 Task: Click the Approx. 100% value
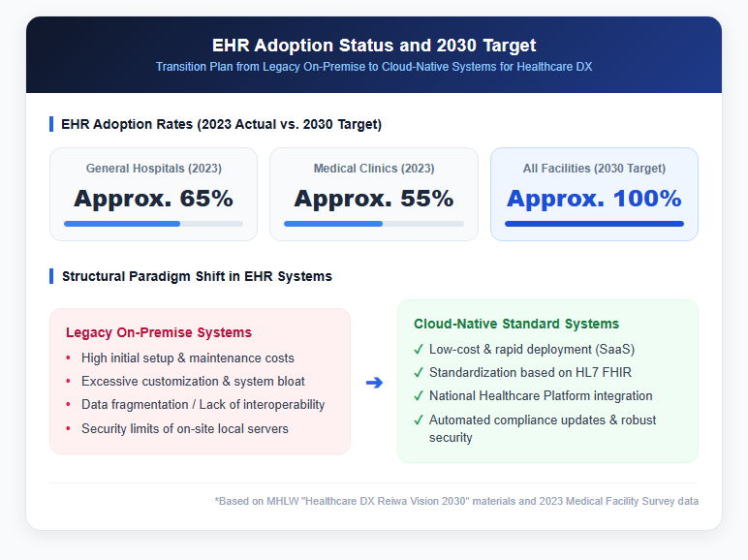click(x=594, y=199)
